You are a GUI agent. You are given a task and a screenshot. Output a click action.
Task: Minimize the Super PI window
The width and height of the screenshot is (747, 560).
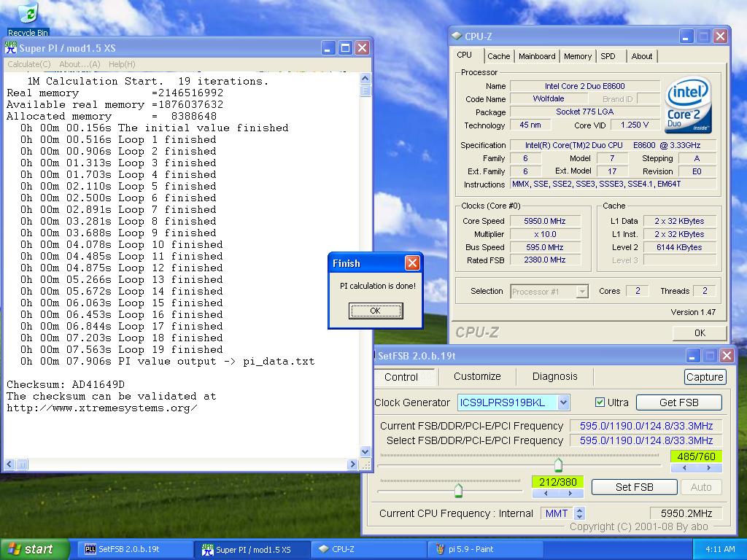click(328, 47)
